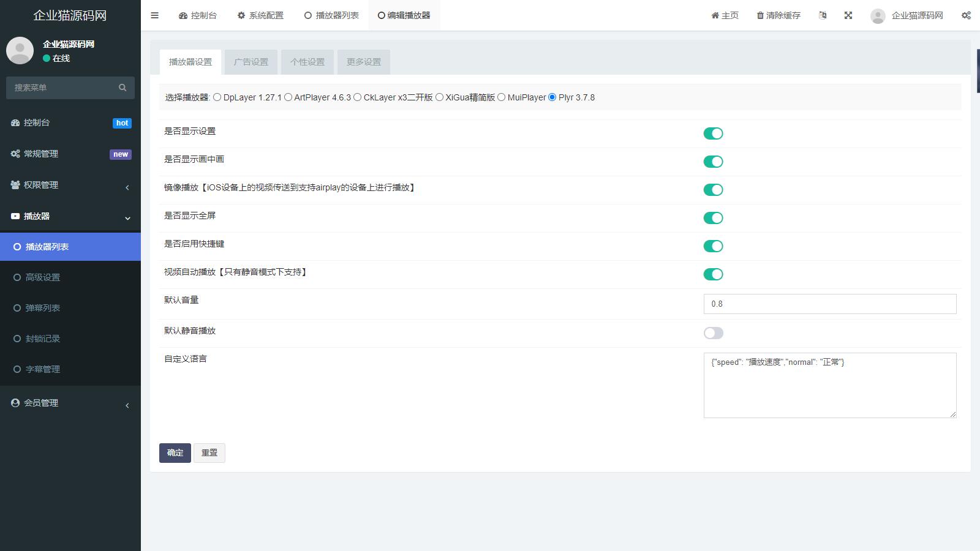Click the 默认音量 input field

829,304
